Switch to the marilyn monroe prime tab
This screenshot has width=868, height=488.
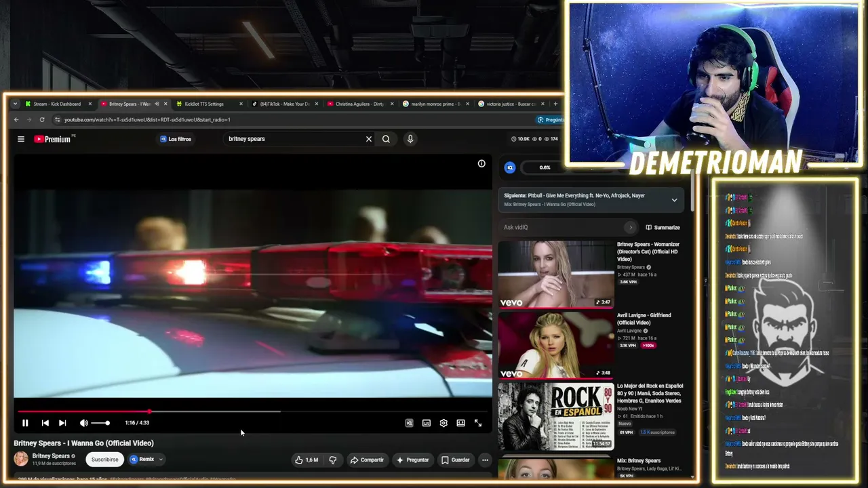point(435,104)
